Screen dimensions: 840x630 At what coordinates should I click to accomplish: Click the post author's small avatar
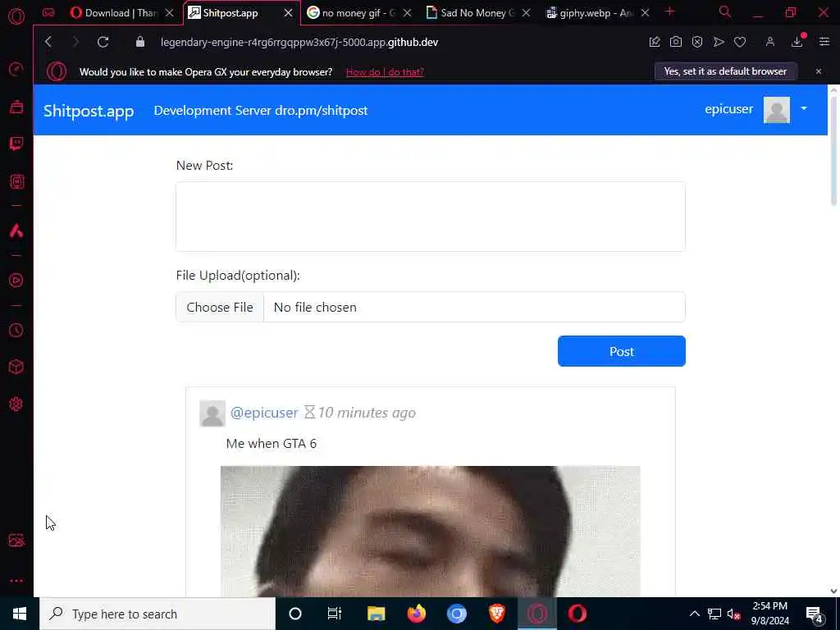(x=212, y=413)
